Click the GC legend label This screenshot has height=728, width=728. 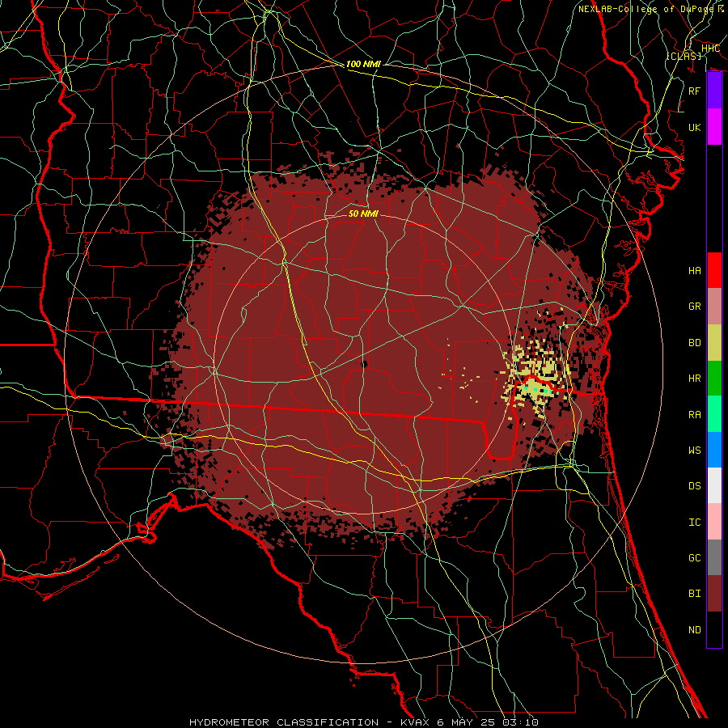tap(695, 558)
